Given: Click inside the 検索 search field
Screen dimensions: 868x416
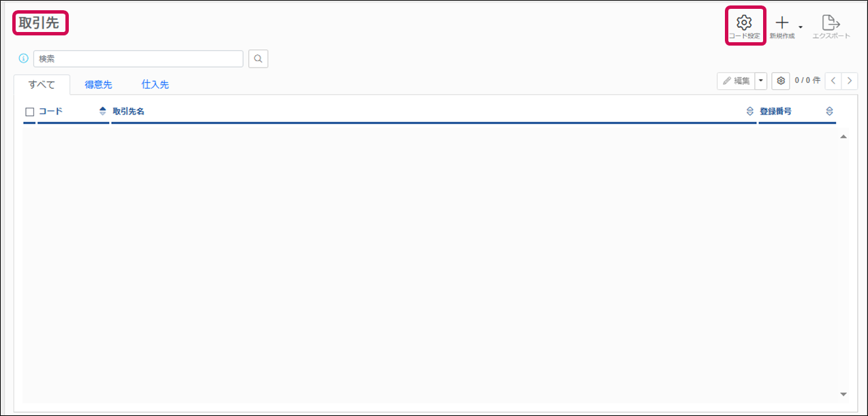Looking at the screenshot, I should pos(138,59).
